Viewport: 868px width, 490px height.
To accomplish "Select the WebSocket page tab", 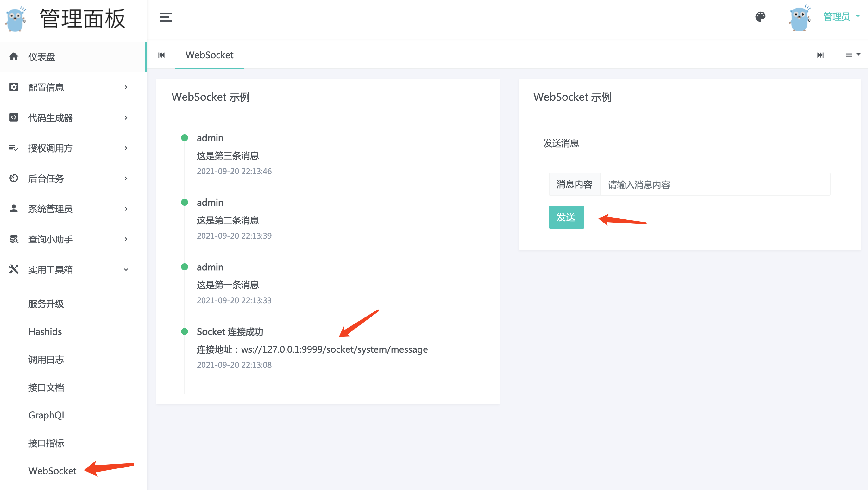I will [209, 55].
